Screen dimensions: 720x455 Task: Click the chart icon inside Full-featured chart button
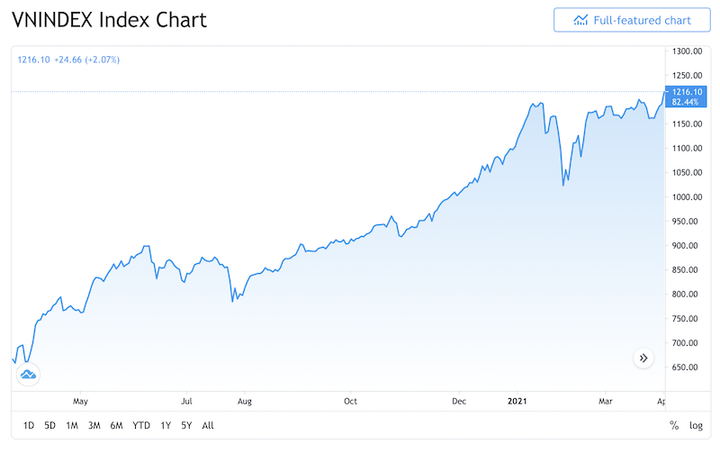pyautogui.click(x=581, y=20)
